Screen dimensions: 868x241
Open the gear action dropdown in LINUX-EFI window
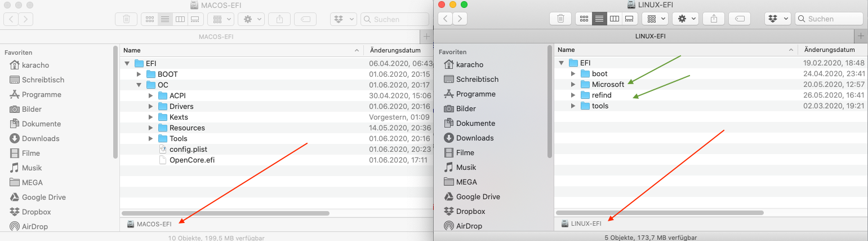click(x=686, y=19)
